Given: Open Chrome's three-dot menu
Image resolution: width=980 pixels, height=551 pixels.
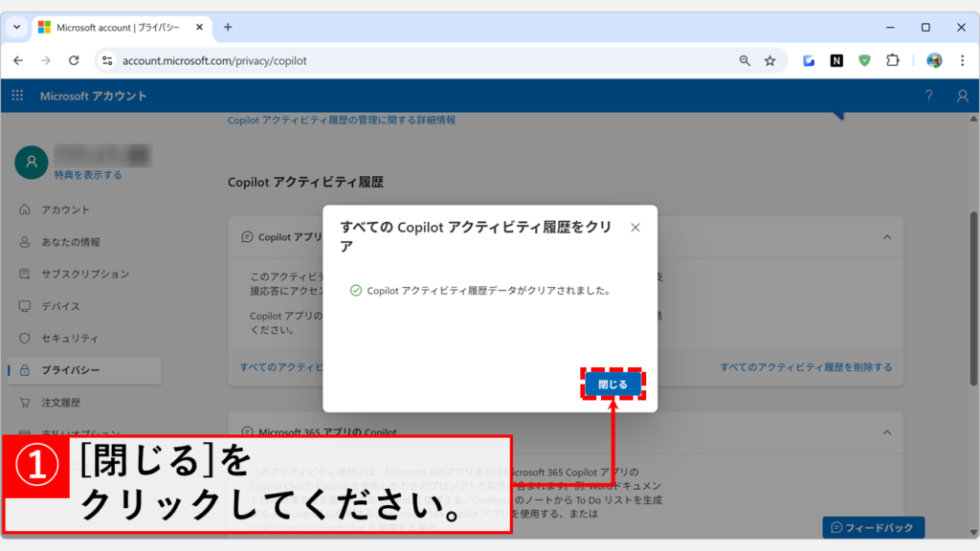Looking at the screenshot, I should coord(963,60).
